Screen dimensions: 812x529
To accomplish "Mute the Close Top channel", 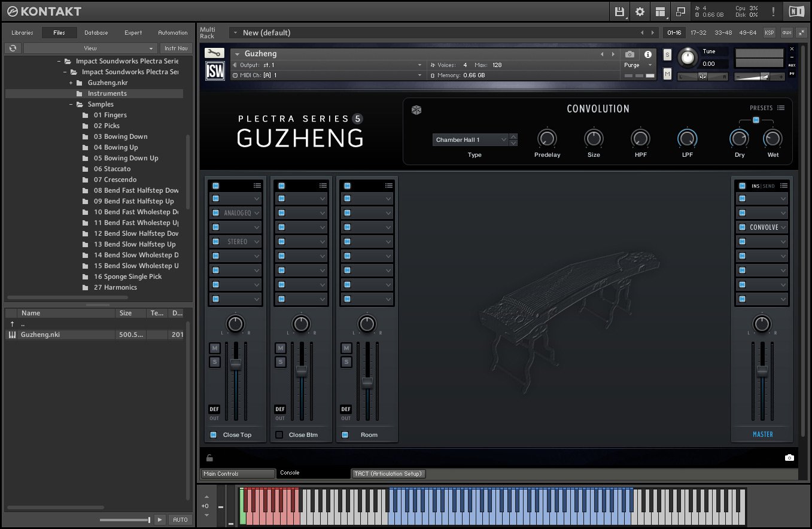I will 215,348.
